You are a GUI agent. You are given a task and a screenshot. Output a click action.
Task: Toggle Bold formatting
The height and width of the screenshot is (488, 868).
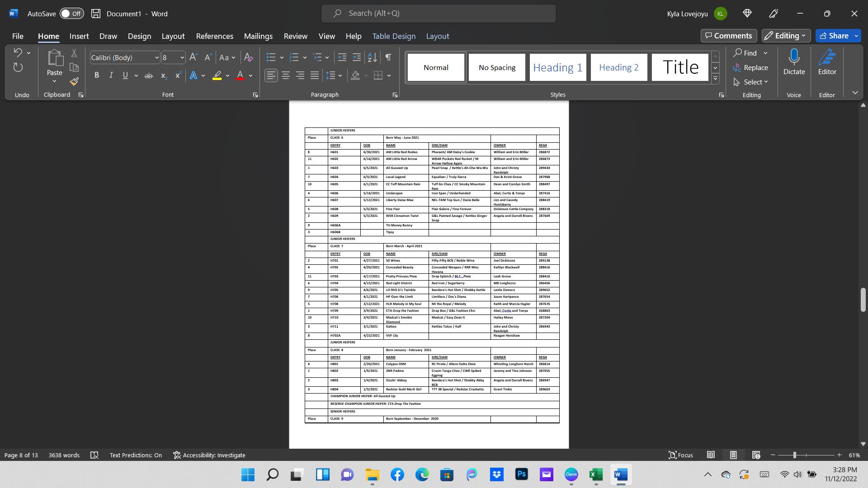click(96, 76)
